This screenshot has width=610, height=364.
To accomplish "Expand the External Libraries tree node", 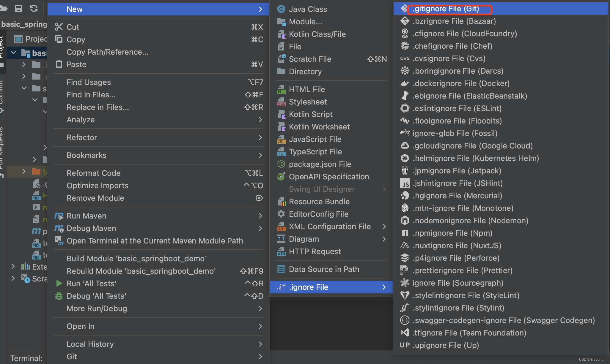I will (13, 266).
